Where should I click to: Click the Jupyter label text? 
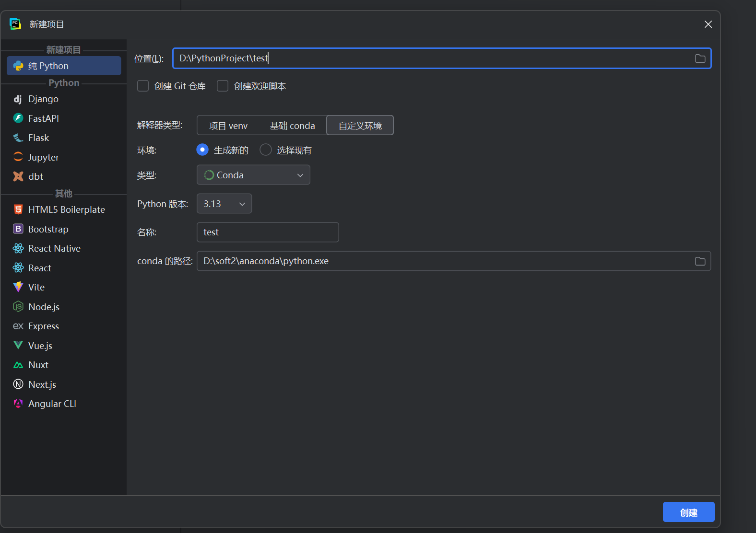(x=44, y=157)
